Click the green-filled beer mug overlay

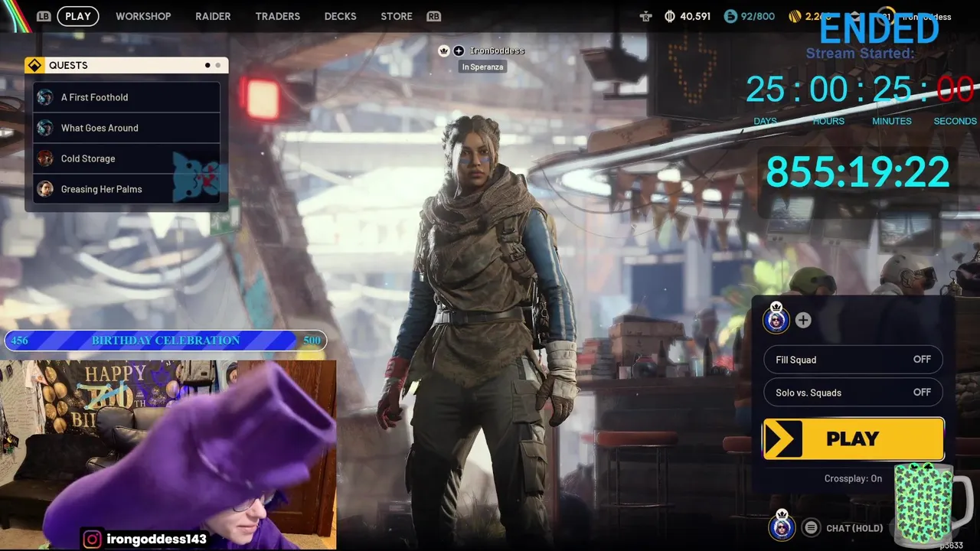pyautogui.click(x=924, y=505)
